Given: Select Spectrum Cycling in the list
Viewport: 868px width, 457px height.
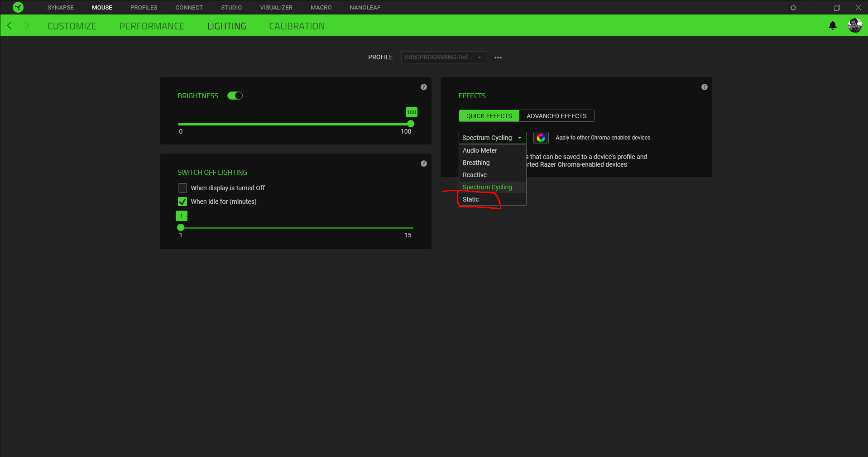Looking at the screenshot, I should pyautogui.click(x=493, y=187).
